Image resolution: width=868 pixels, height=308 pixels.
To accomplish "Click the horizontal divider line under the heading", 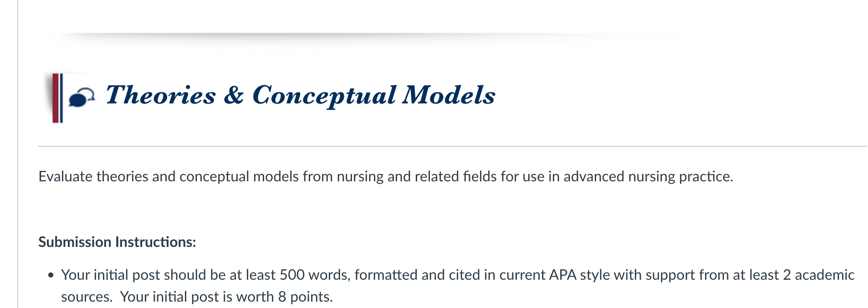I will pyautogui.click(x=452, y=146).
